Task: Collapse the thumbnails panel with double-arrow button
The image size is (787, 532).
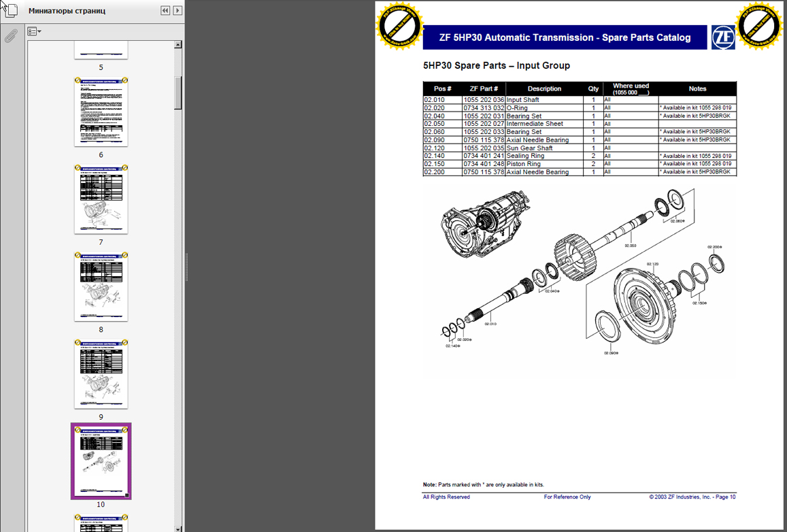Action: coord(165,11)
